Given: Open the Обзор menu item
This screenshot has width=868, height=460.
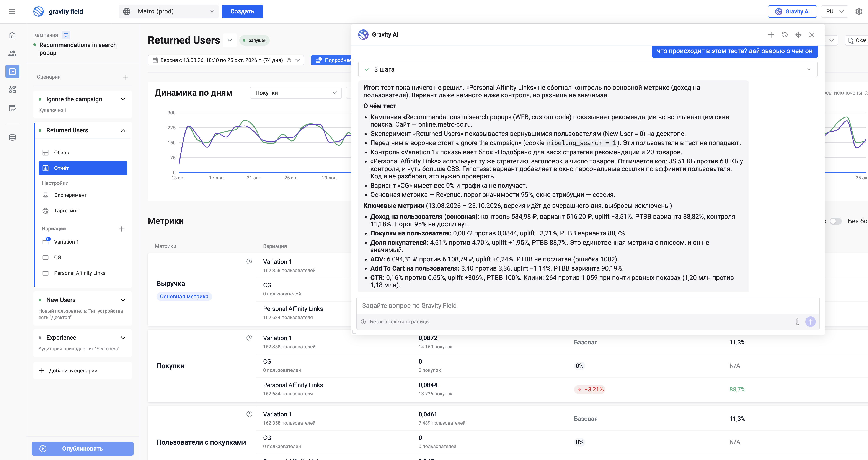Looking at the screenshot, I should pos(83,153).
